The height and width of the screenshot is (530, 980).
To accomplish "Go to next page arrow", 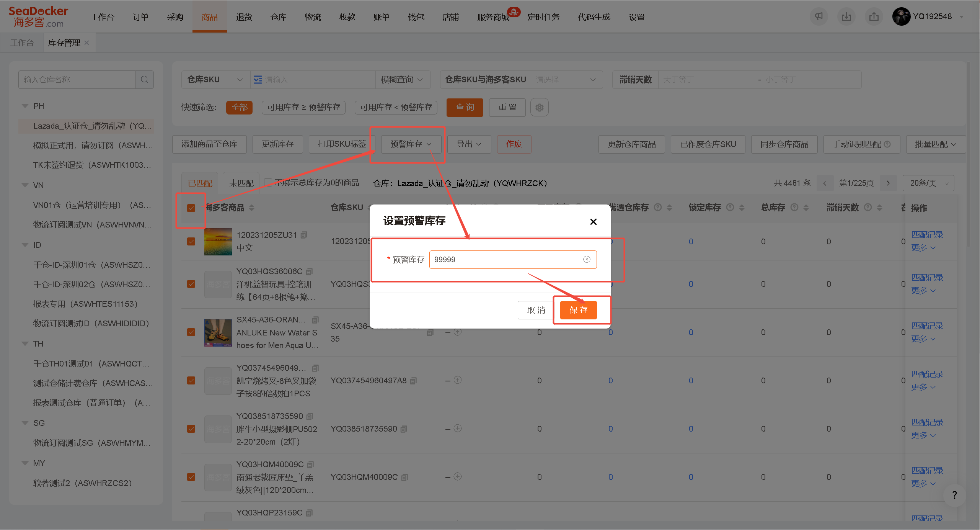I will point(888,183).
